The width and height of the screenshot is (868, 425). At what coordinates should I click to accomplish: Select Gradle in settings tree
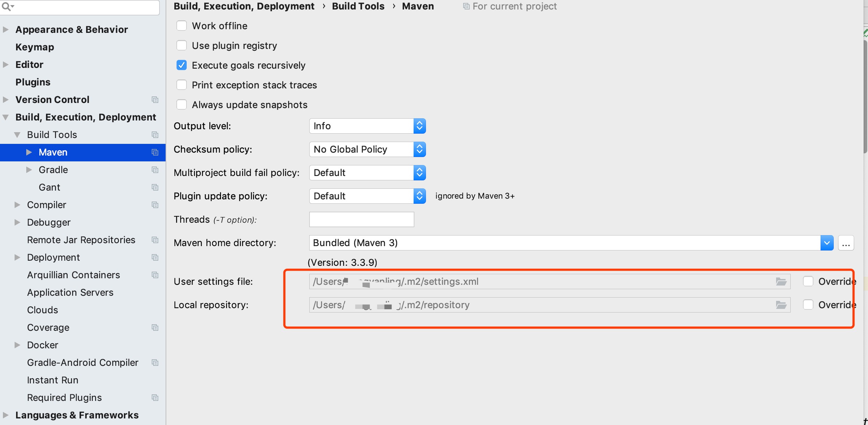pyautogui.click(x=53, y=170)
